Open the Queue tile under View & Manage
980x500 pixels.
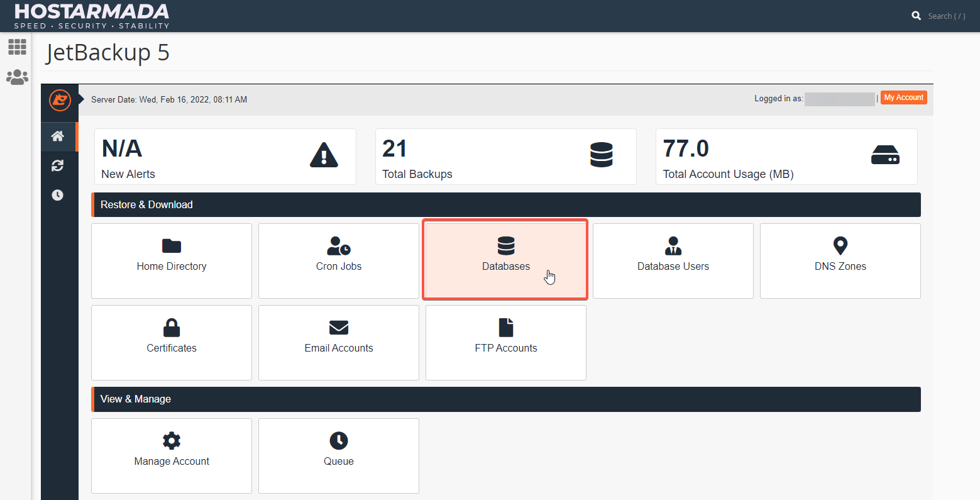[338, 455]
